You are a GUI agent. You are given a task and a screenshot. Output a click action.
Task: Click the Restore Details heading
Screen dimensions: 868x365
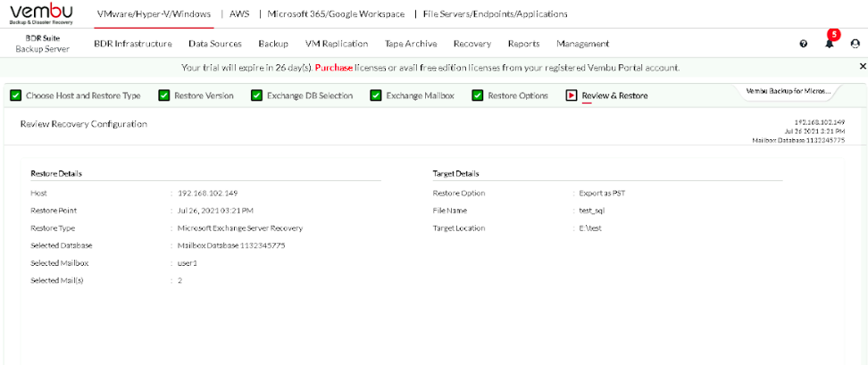pos(56,174)
